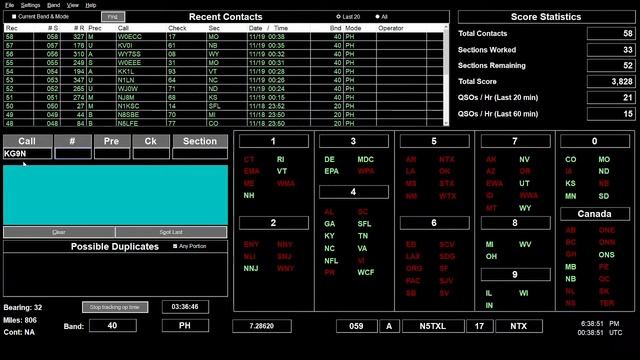Click the exchange section box NTX
Viewport: 640px width, 360px height.
pyautogui.click(x=519, y=326)
